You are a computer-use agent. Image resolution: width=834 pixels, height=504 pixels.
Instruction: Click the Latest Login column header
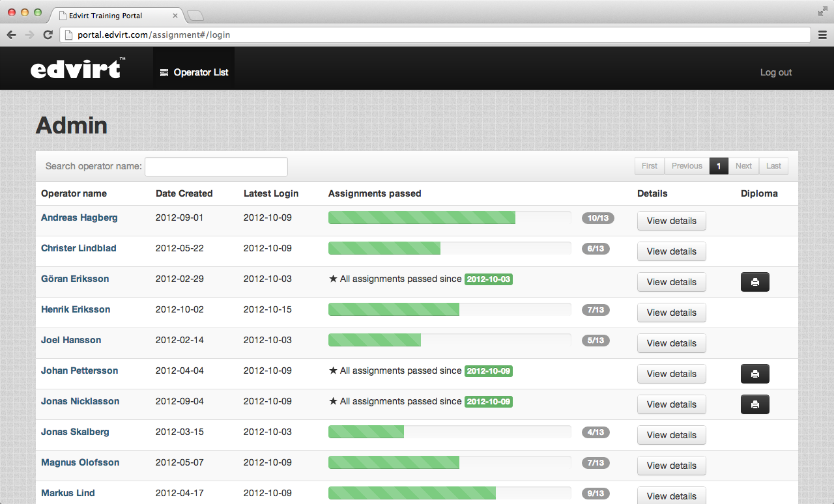click(x=271, y=193)
